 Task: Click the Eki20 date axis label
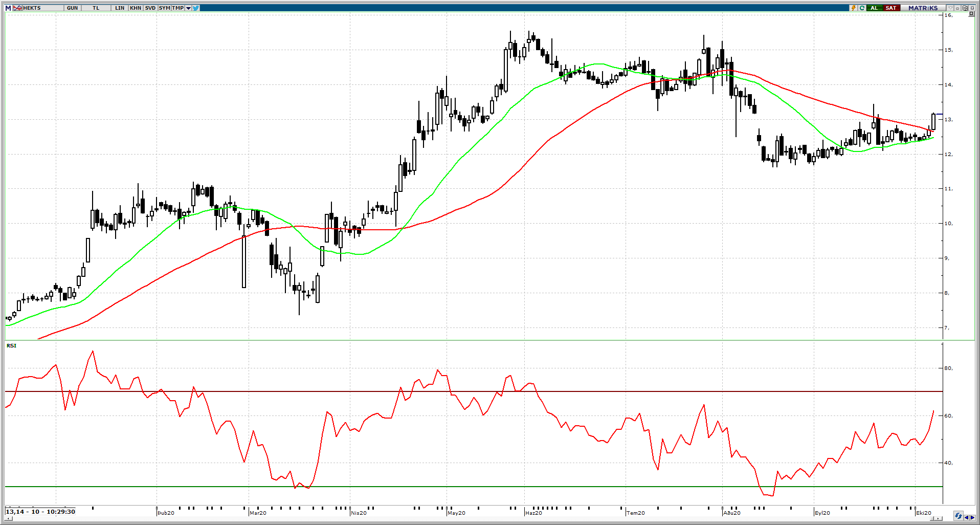924,513
